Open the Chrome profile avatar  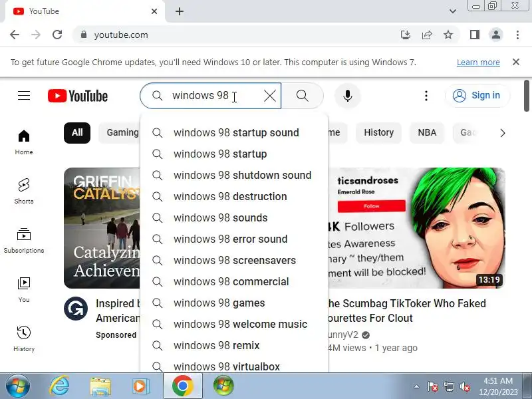495,35
